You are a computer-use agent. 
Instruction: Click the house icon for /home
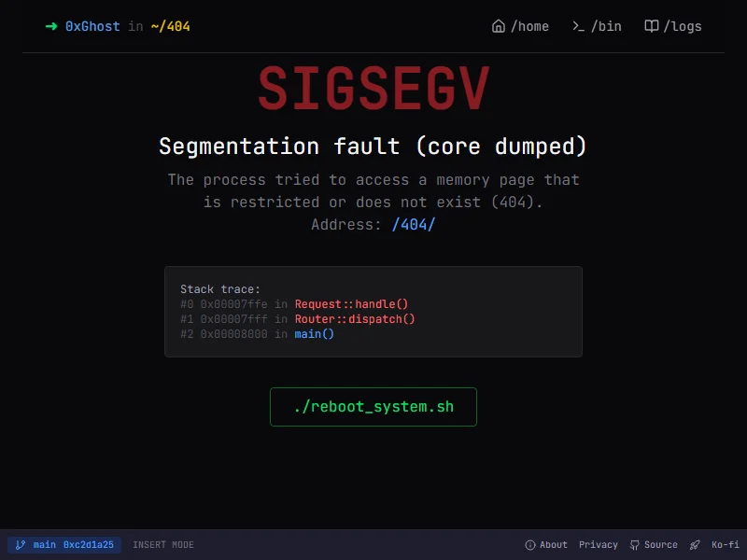[x=499, y=26]
